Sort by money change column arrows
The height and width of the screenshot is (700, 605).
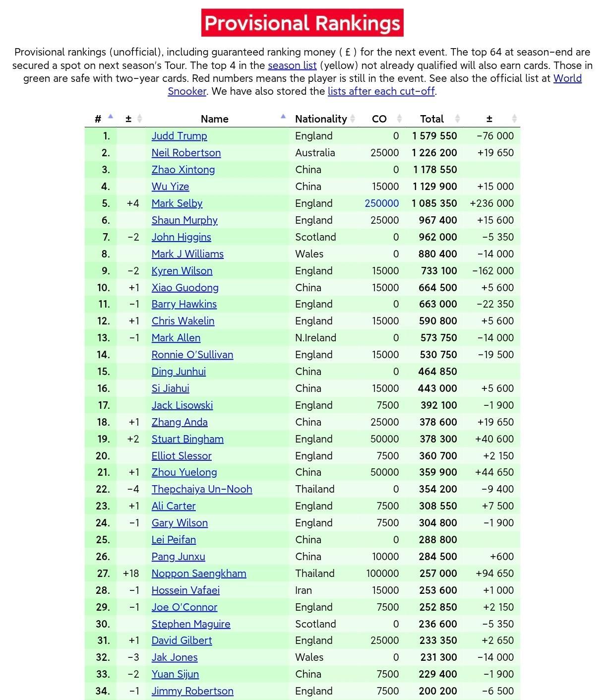514,118
